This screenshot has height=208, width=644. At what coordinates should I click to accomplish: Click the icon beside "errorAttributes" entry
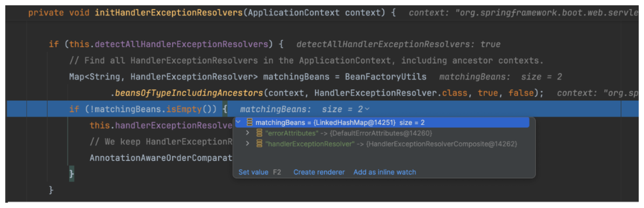pyautogui.click(x=259, y=133)
